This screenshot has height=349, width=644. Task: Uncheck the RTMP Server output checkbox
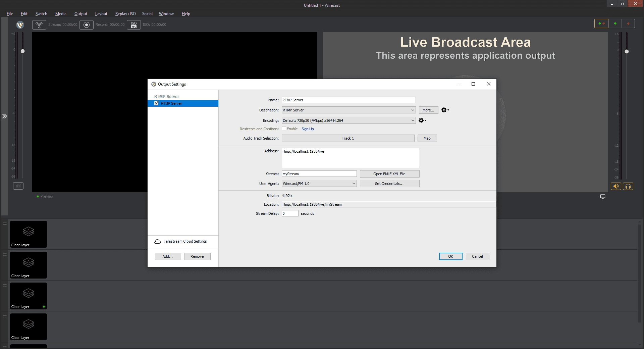point(156,103)
